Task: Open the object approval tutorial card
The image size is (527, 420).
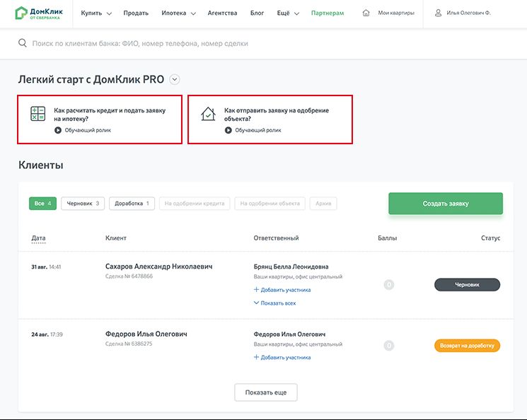Action: [x=270, y=119]
